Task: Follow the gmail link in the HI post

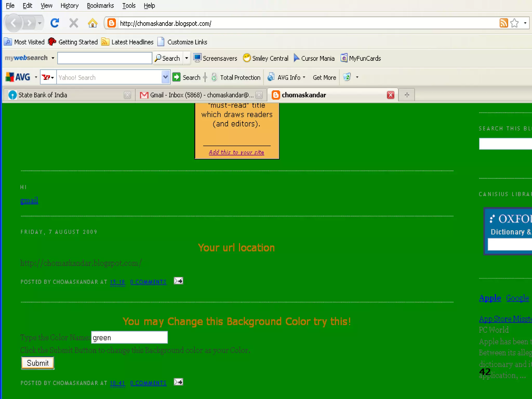Action: (x=29, y=201)
